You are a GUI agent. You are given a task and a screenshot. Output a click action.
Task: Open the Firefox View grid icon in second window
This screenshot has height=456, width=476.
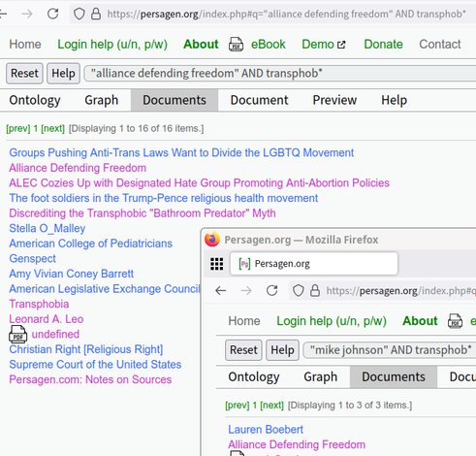click(x=217, y=264)
